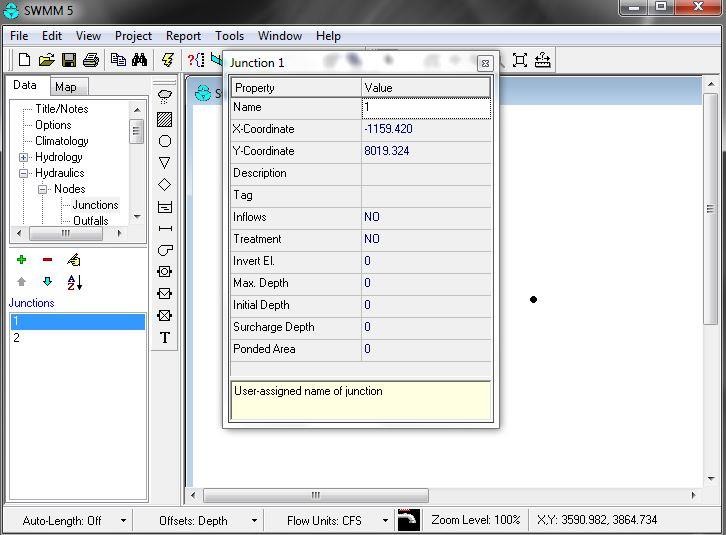This screenshot has height=535, width=726.
Task: Select junction 2 in the Junctions list
Action: 16,338
